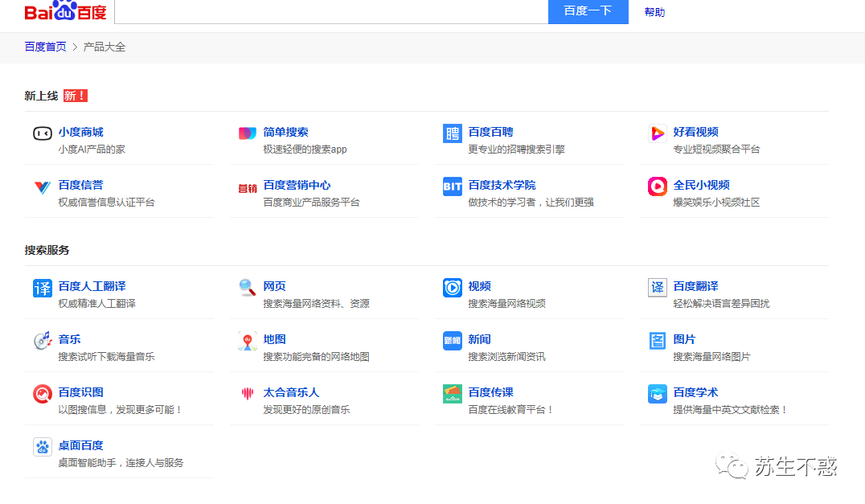The image size is (865, 504).
Task: Open the 网页 search link
Action: pyautogui.click(x=274, y=287)
